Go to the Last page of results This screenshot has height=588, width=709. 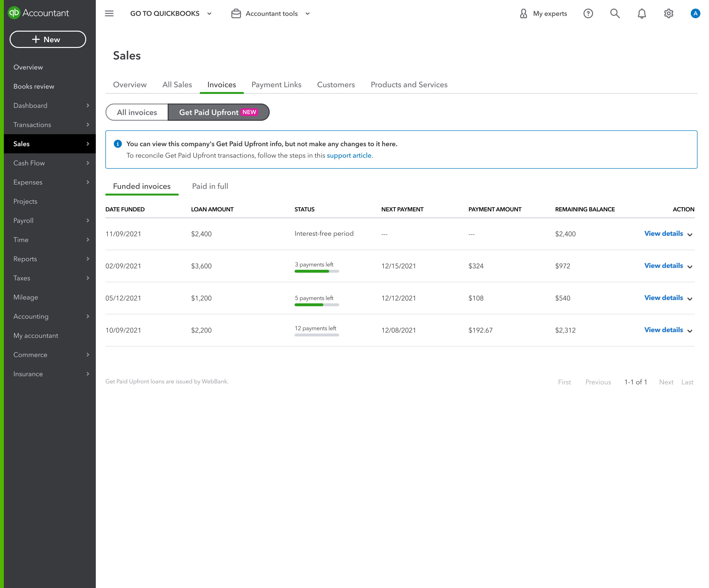click(x=687, y=382)
